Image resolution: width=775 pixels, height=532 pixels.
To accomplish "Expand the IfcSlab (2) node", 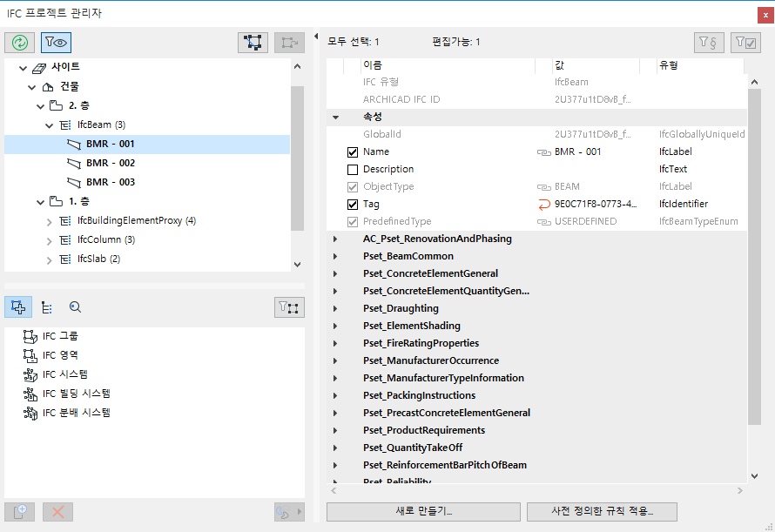I will click(50, 260).
